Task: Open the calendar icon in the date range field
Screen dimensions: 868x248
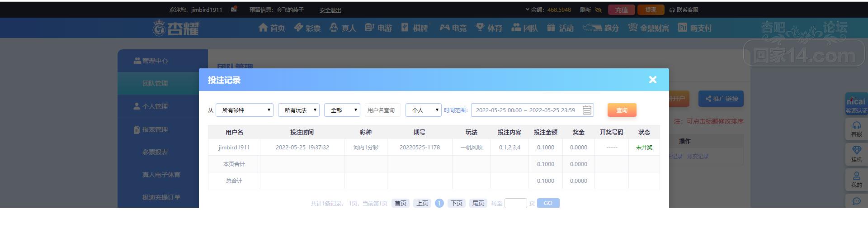Action: [x=587, y=110]
